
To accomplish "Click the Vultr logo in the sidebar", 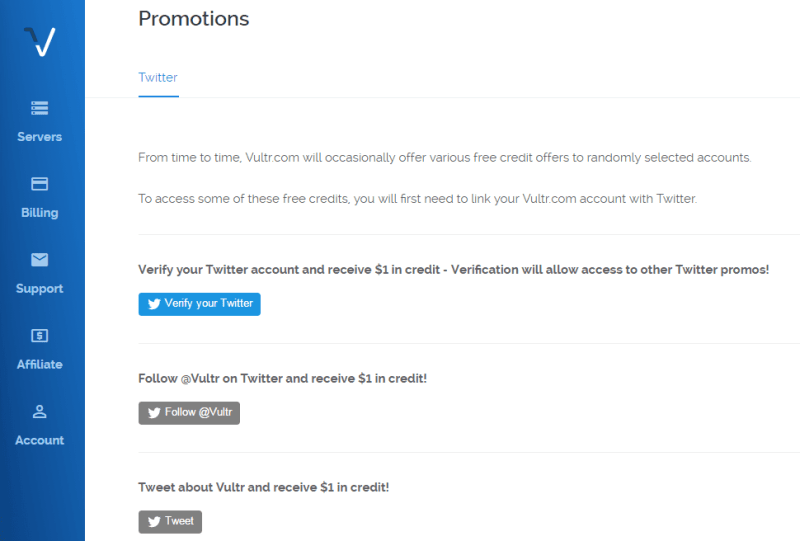I will pyautogui.click(x=40, y=41).
